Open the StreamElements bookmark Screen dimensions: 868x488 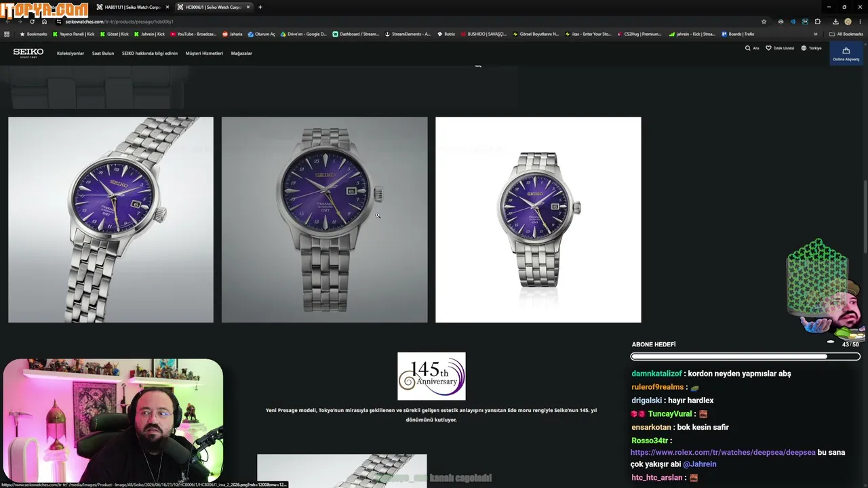tap(408, 34)
